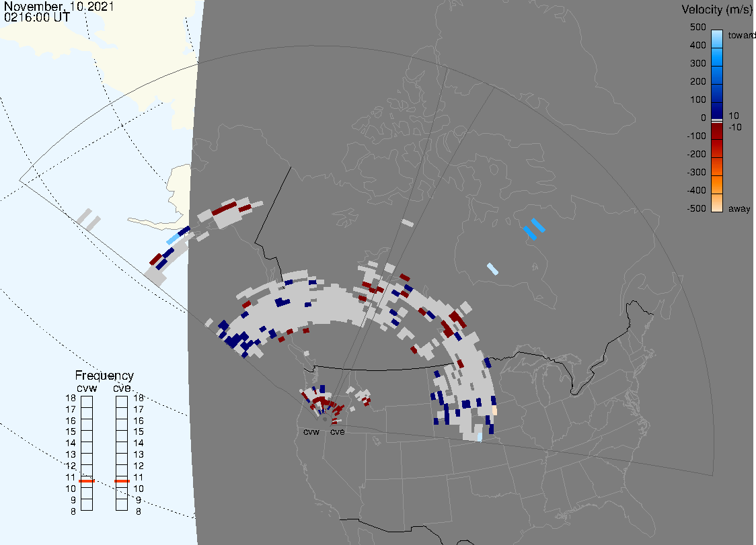This screenshot has width=756, height=545.
Task: Click the red marker on cve frequency bar
Action: click(x=122, y=481)
